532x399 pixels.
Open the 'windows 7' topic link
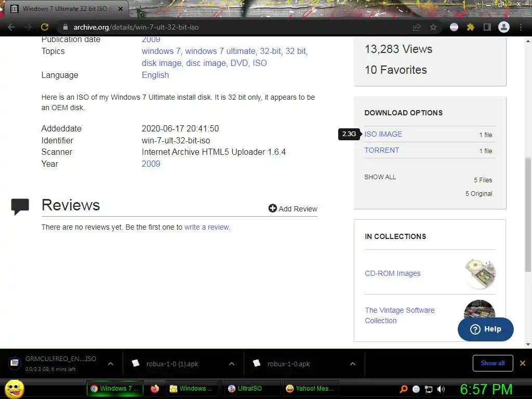point(161,51)
